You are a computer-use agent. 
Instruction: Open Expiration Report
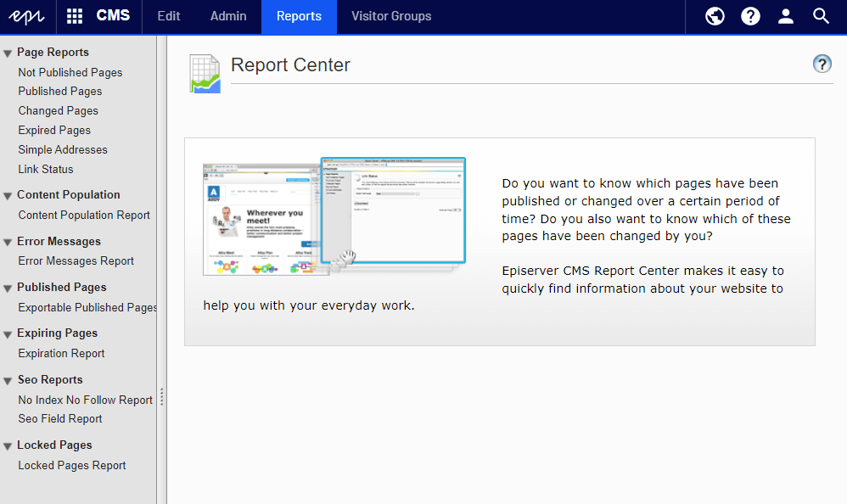(62, 353)
